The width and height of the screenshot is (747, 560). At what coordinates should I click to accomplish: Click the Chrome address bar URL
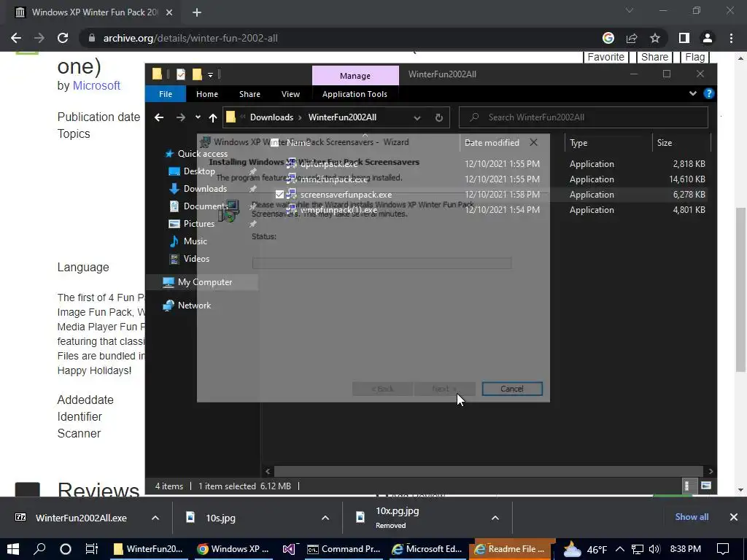pos(190,38)
